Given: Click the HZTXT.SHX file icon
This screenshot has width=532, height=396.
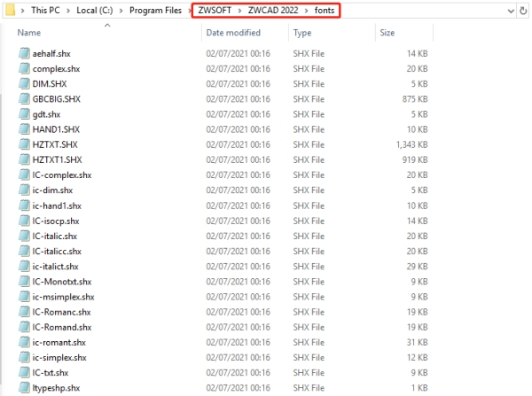Looking at the screenshot, I should 24,144.
